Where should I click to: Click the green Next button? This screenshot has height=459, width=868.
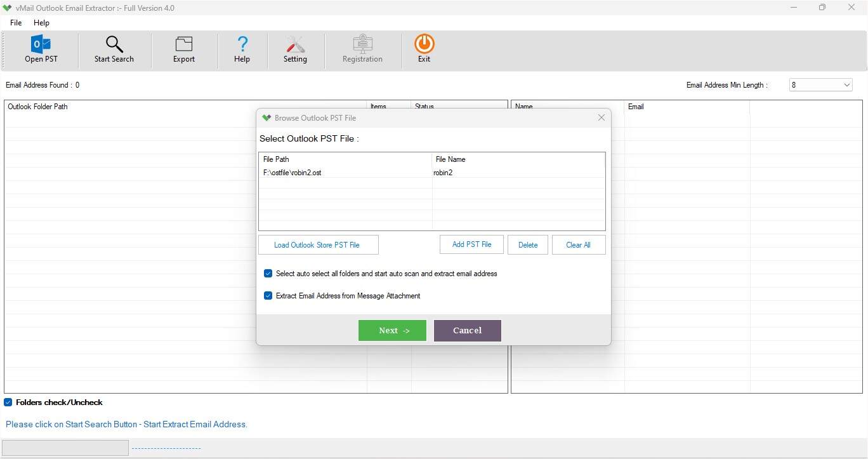click(392, 330)
